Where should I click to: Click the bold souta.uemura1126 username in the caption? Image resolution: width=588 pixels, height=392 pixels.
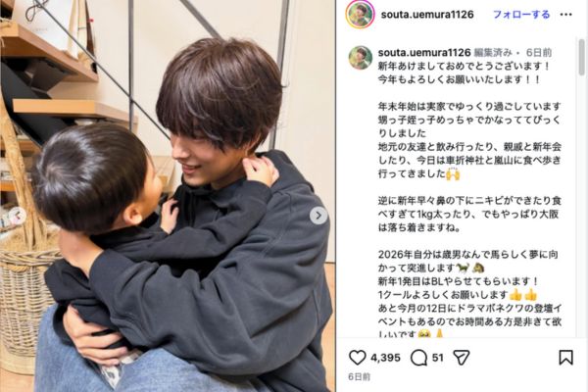[424, 53]
